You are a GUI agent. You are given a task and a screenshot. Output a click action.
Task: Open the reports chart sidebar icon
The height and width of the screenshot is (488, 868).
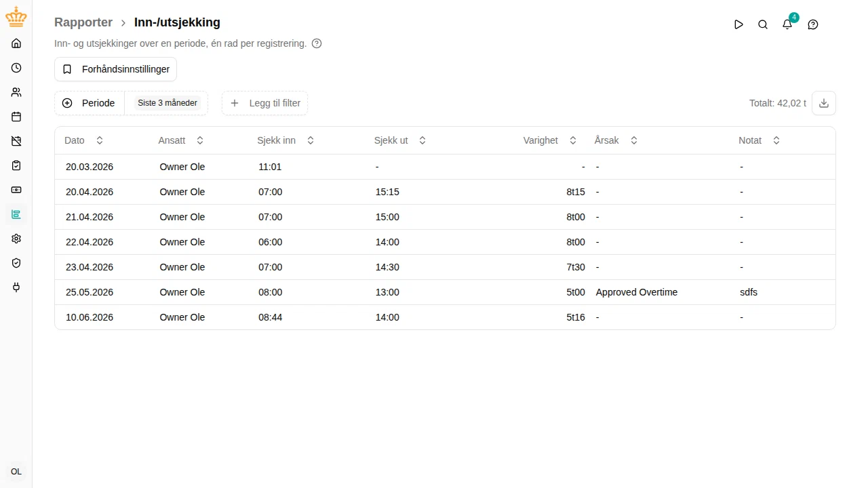(16, 214)
